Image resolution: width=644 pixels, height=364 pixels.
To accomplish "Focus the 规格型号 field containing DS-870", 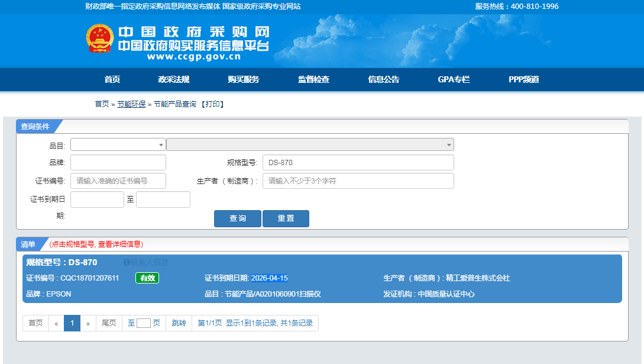I will point(358,162).
